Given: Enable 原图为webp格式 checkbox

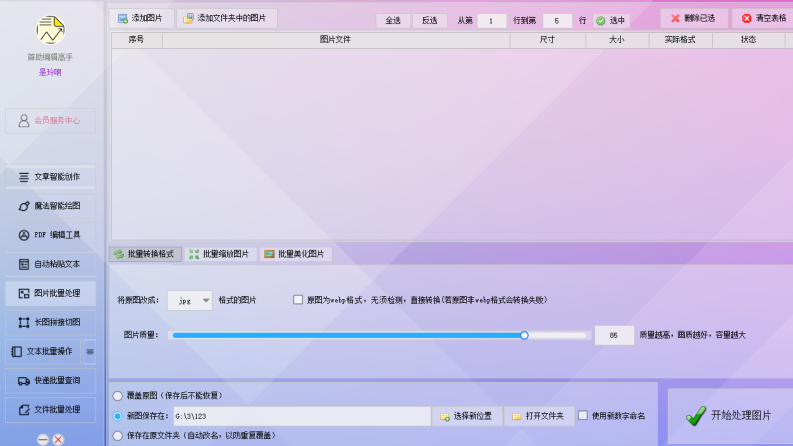Looking at the screenshot, I should point(298,300).
